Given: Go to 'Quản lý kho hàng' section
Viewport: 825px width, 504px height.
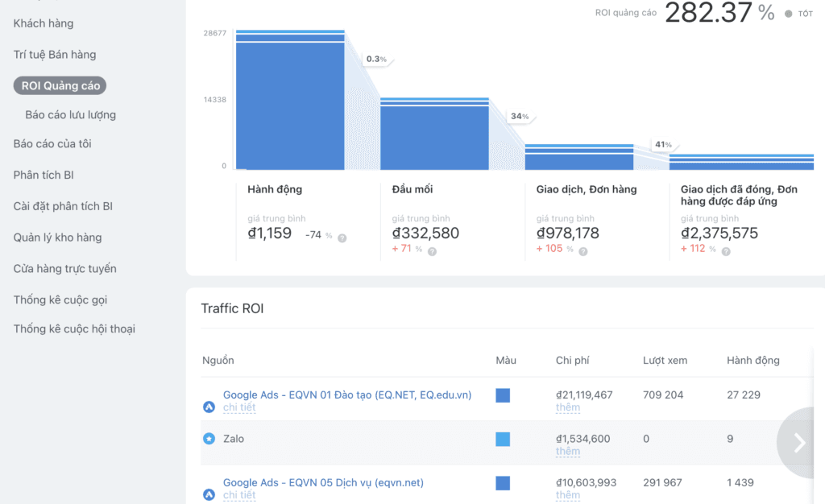Looking at the screenshot, I should [x=57, y=238].
